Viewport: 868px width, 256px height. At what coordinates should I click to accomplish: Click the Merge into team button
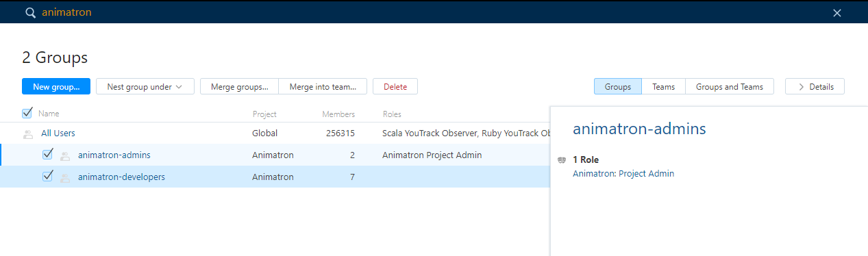point(323,87)
